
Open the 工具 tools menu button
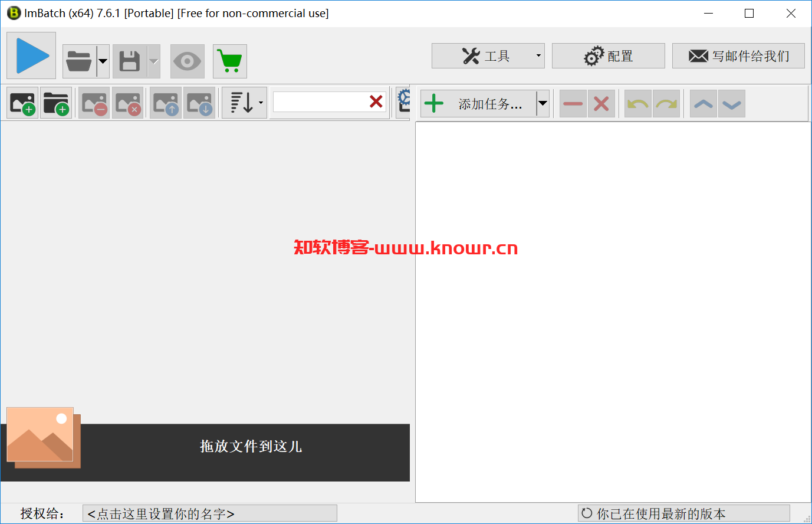coord(488,56)
